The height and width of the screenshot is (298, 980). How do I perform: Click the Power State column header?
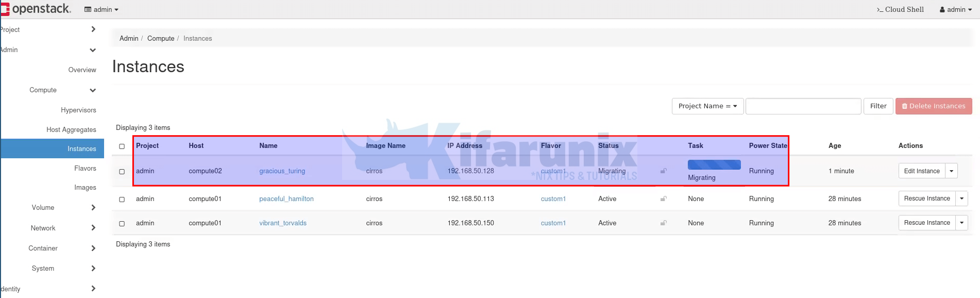[x=768, y=146]
